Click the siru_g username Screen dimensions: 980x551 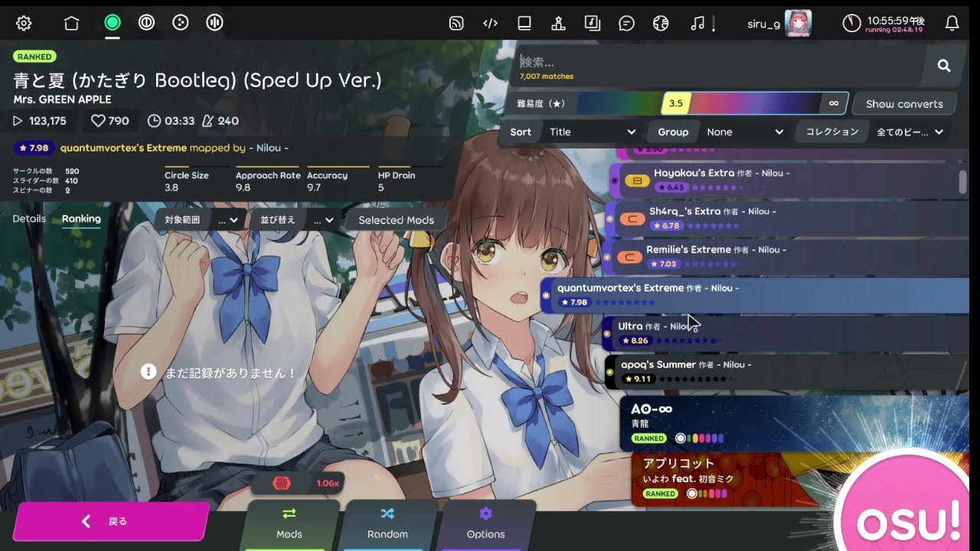(763, 24)
